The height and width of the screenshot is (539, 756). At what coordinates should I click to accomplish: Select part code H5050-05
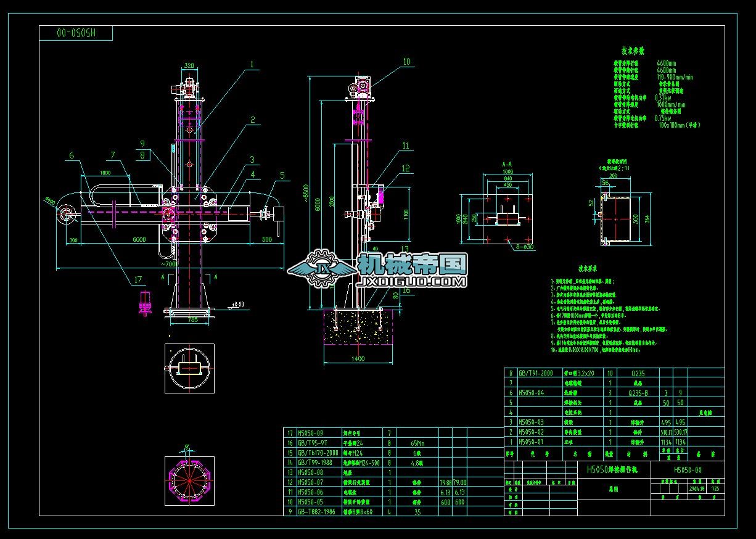310,501
